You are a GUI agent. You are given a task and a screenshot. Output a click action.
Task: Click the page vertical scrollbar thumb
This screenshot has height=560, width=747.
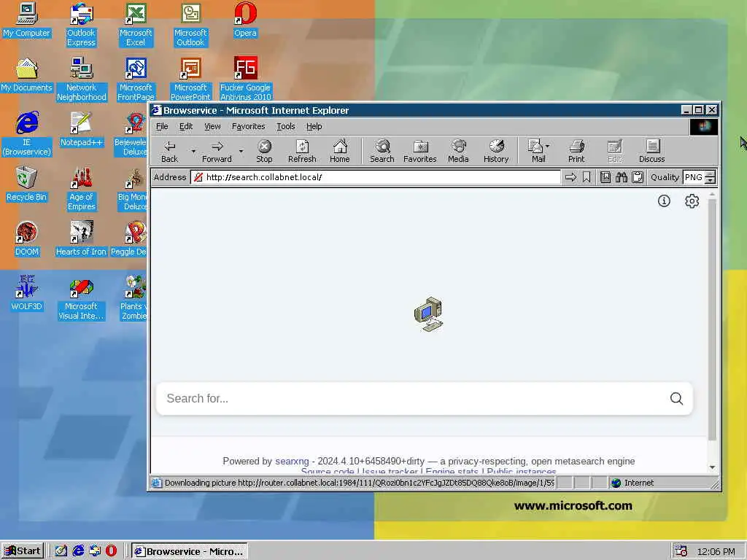(x=712, y=319)
